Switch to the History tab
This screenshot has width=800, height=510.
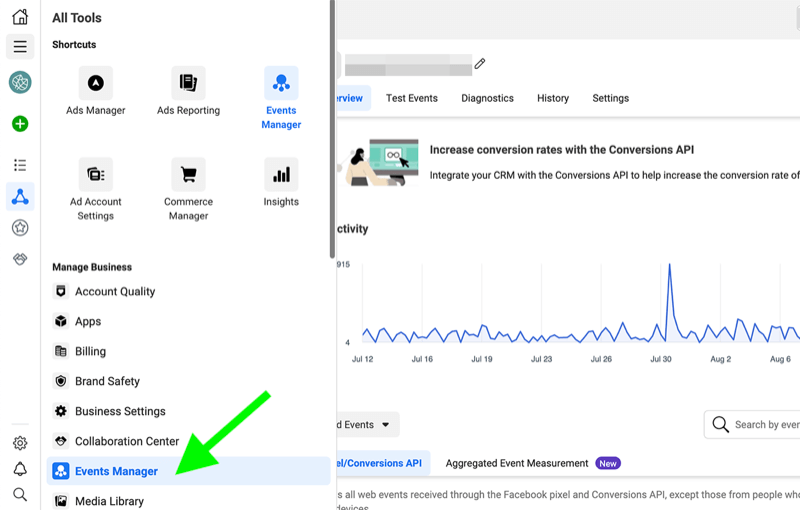coord(553,98)
